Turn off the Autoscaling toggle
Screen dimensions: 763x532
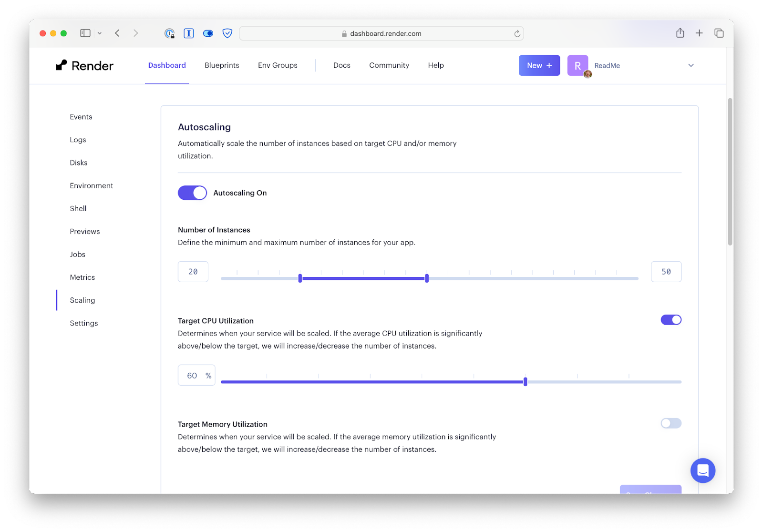[x=192, y=193]
